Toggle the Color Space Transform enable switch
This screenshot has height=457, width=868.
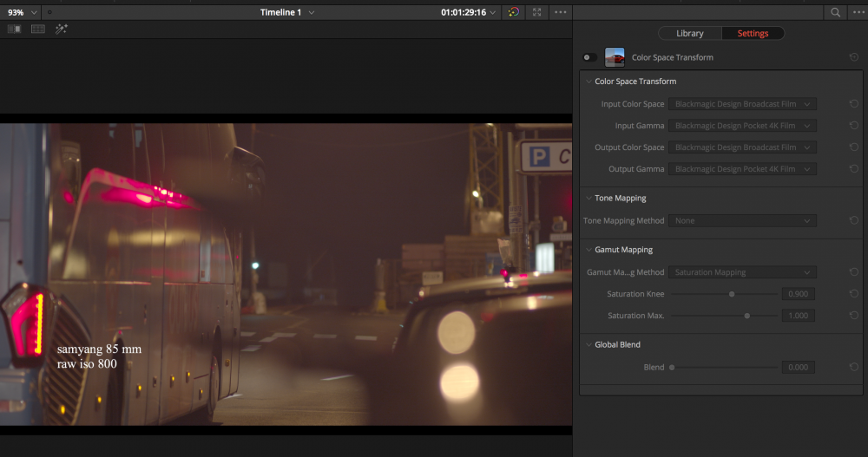point(589,57)
